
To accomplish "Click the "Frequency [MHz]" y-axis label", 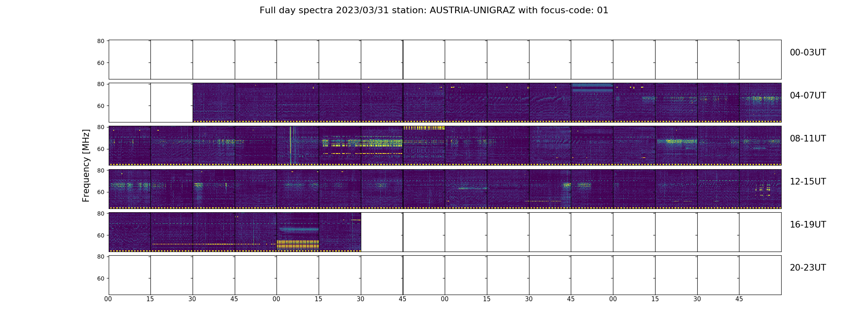I will click(86, 165).
